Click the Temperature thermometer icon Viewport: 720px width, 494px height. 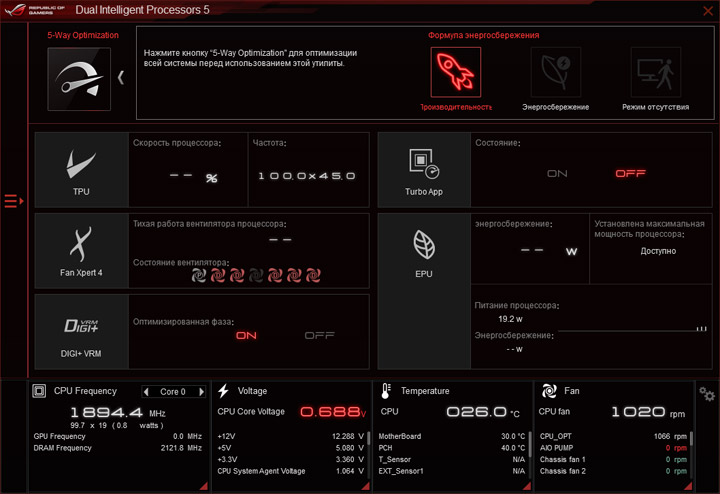(x=386, y=391)
